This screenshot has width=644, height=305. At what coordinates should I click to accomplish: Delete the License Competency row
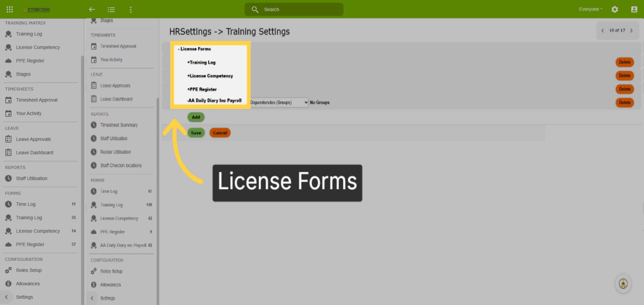click(625, 76)
